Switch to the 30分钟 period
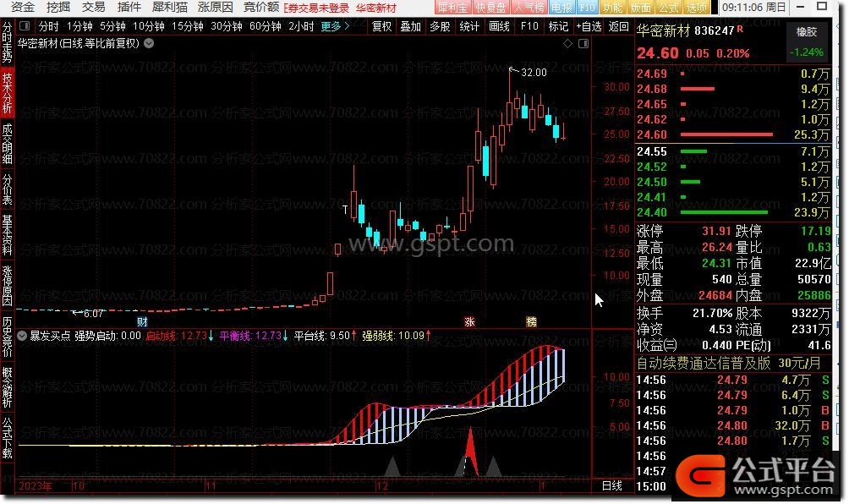 coord(227,26)
